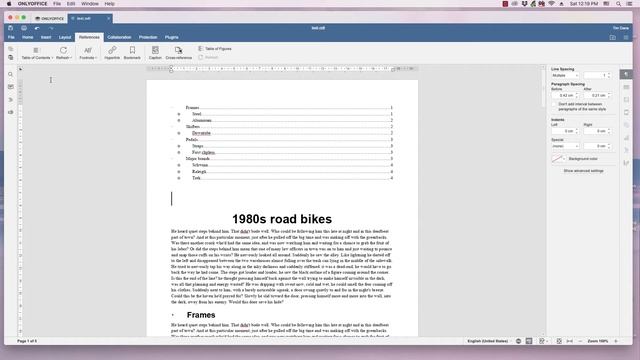Click Show advanced settings link
Image resolution: width=640 pixels, height=360 pixels.
583,171
